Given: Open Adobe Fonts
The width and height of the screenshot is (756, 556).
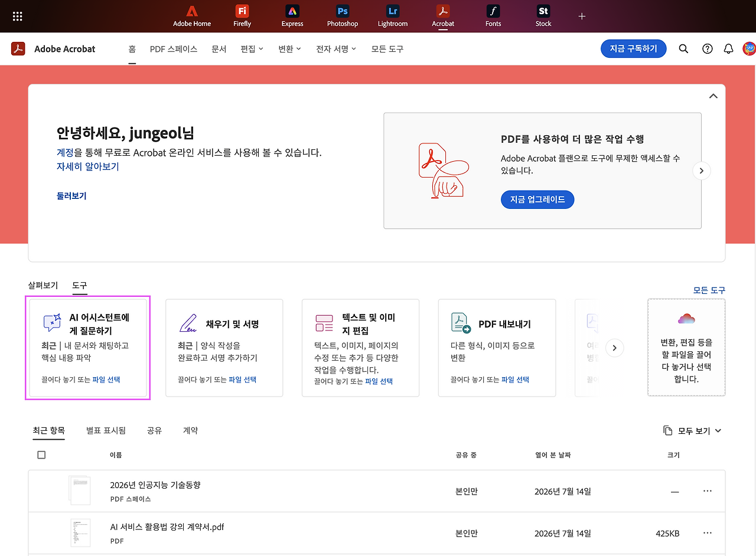Looking at the screenshot, I should pos(493,16).
